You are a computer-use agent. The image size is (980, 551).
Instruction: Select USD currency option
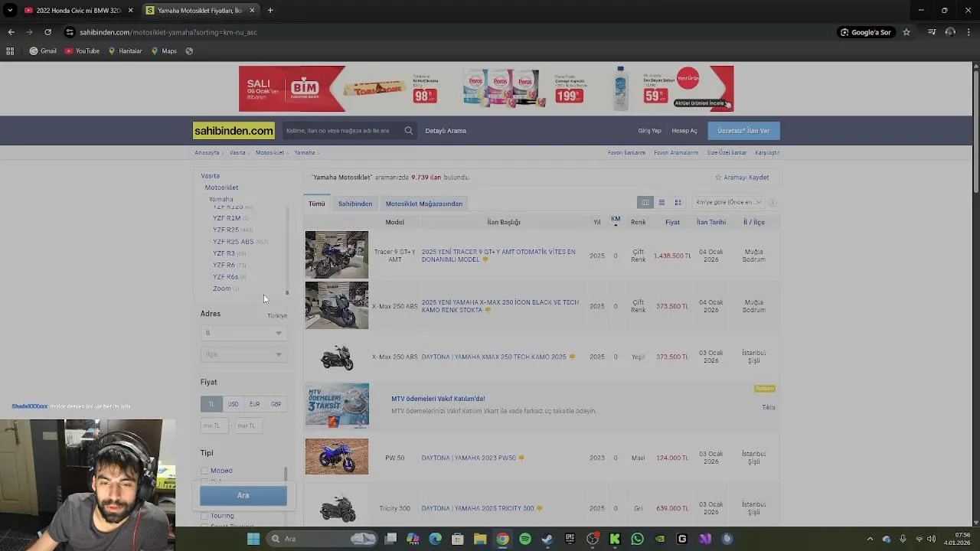(233, 404)
